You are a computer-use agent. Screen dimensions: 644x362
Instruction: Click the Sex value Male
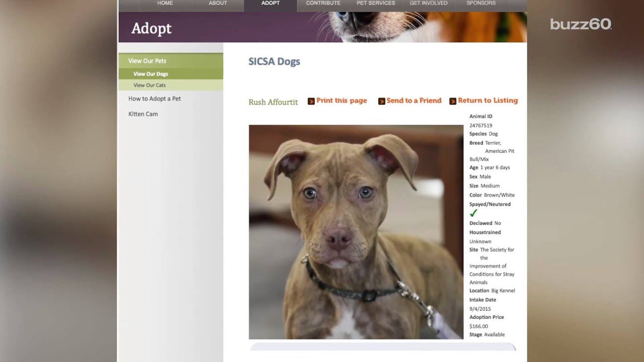[486, 177]
